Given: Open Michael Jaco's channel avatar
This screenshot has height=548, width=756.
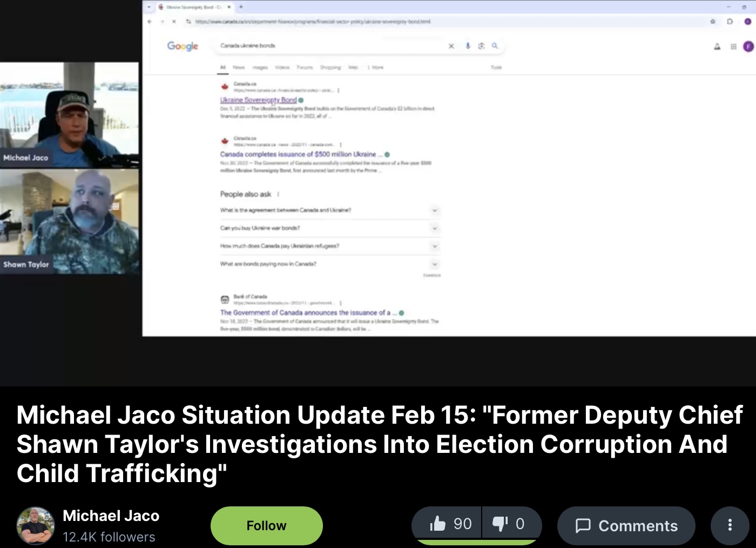Looking at the screenshot, I should (x=36, y=525).
